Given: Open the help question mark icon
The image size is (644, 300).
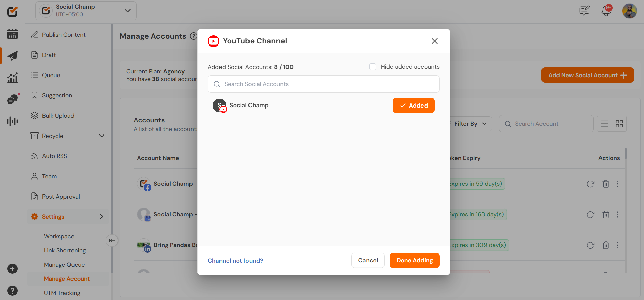Looking at the screenshot, I should (x=12, y=291).
